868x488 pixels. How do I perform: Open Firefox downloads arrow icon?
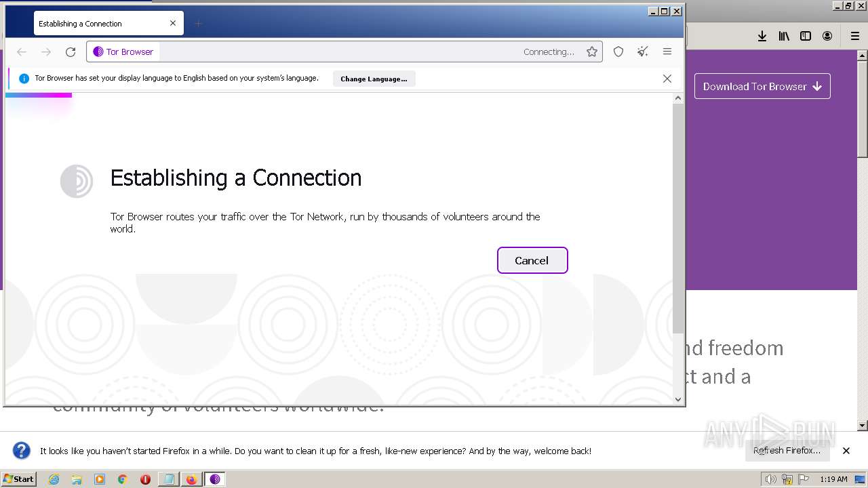tap(762, 36)
